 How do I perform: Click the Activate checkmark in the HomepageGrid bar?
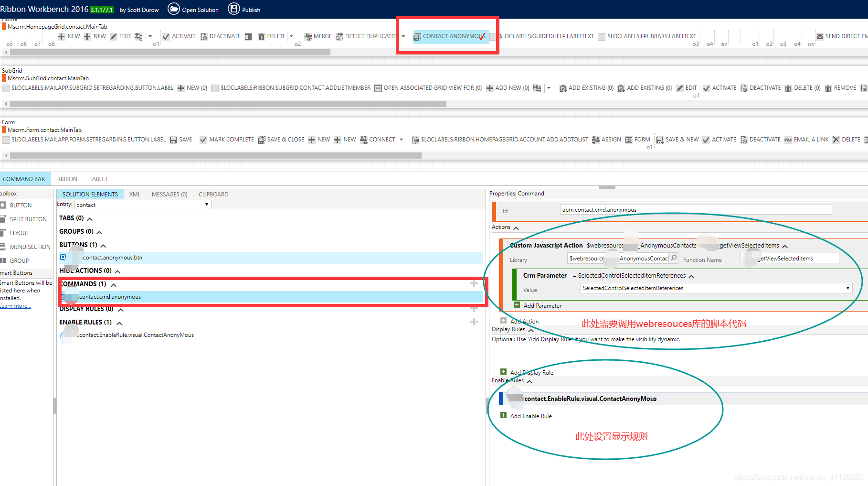(x=166, y=37)
